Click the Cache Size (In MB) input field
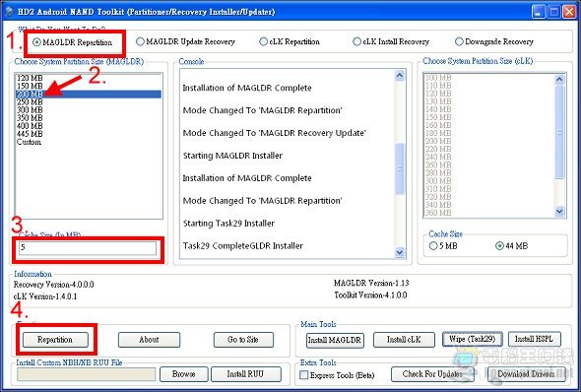This screenshot has height=392, width=581. [x=88, y=248]
